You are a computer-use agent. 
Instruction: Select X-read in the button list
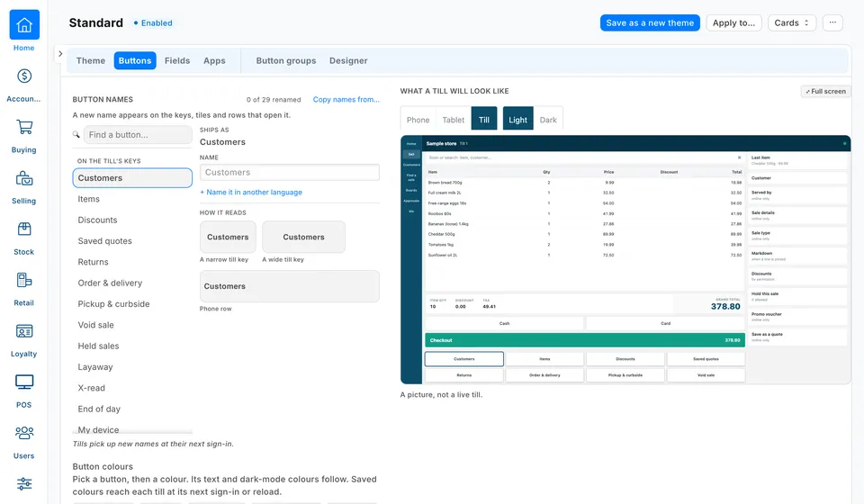[132, 387]
